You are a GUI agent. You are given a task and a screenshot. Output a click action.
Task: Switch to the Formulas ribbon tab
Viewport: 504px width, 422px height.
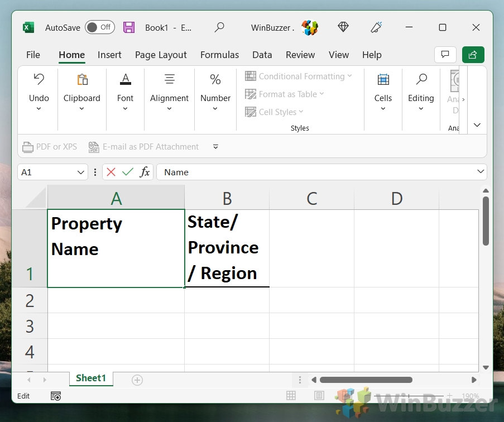(x=219, y=55)
